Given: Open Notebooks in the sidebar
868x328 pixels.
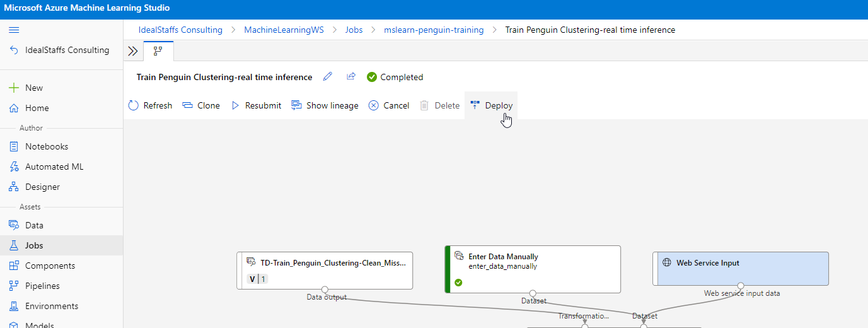Looking at the screenshot, I should [x=46, y=146].
